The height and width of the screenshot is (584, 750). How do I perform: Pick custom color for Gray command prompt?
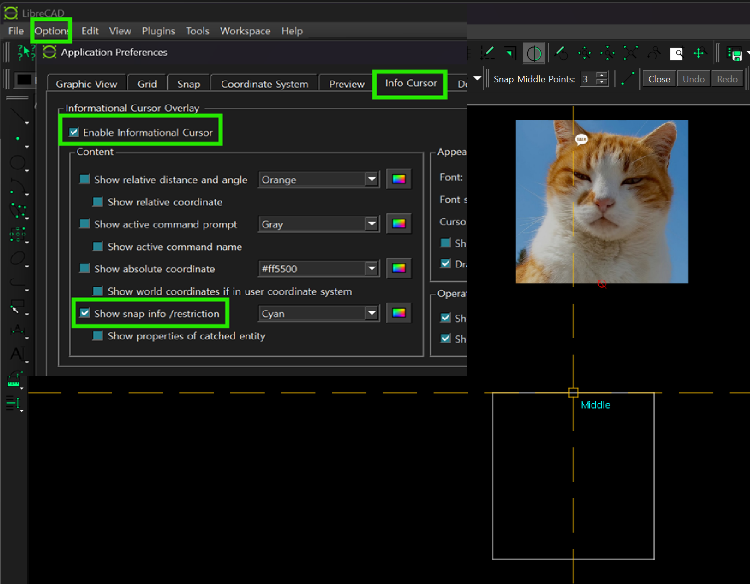(399, 224)
